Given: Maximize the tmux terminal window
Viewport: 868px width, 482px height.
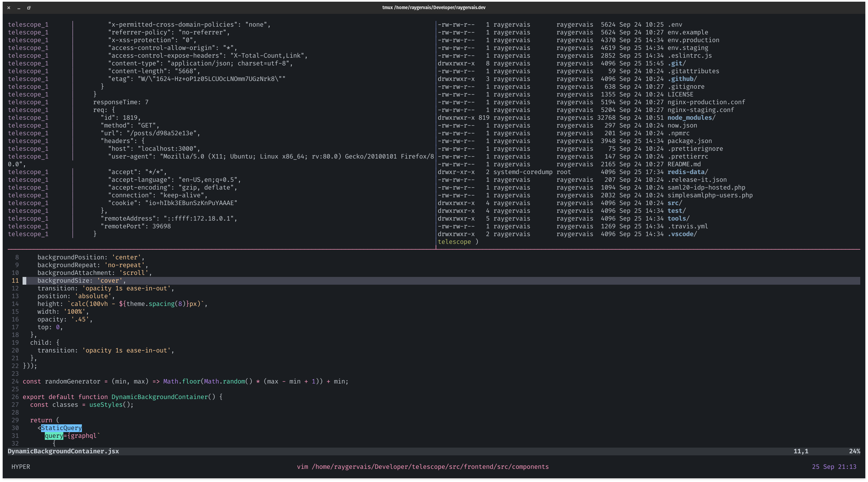Looking at the screenshot, I should (29, 8).
